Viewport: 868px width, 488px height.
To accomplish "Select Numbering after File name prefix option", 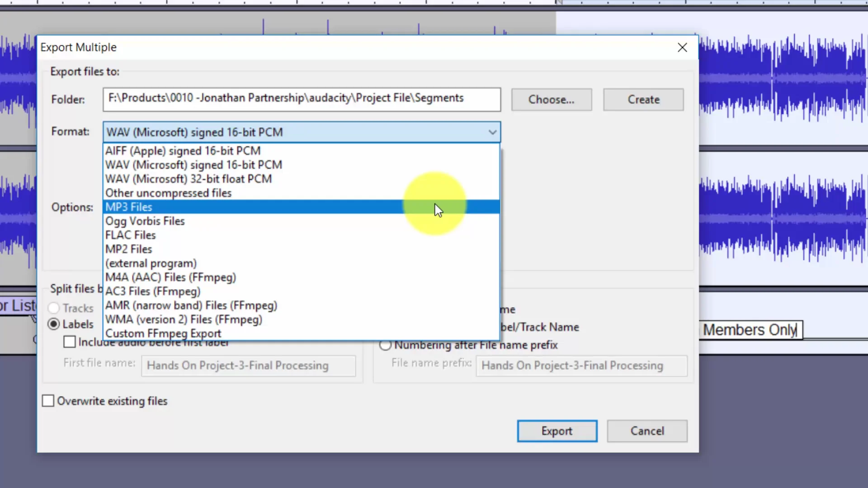I will 385,345.
